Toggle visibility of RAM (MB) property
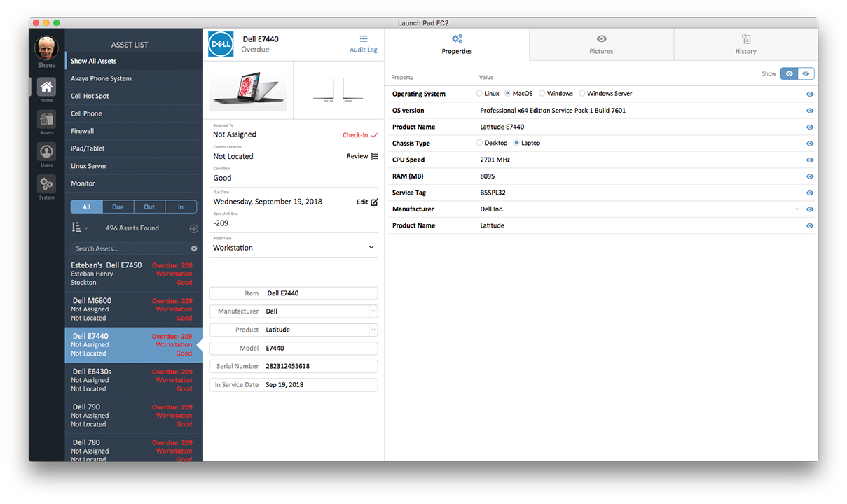Viewport: 847px width, 504px height. click(810, 176)
